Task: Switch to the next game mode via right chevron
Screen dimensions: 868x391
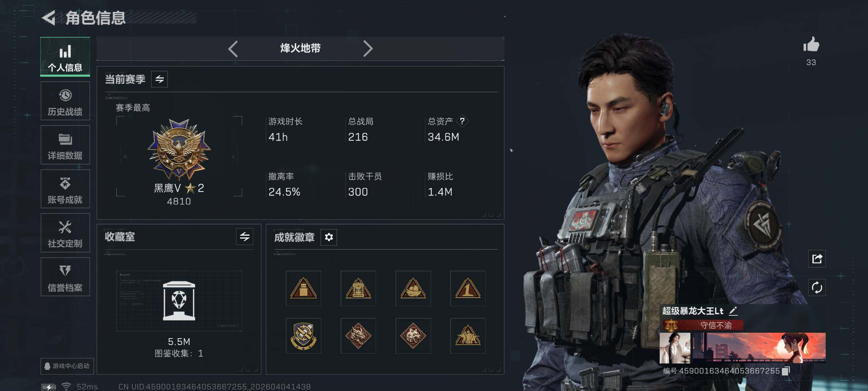Action: pyautogui.click(x=367, y=49)
